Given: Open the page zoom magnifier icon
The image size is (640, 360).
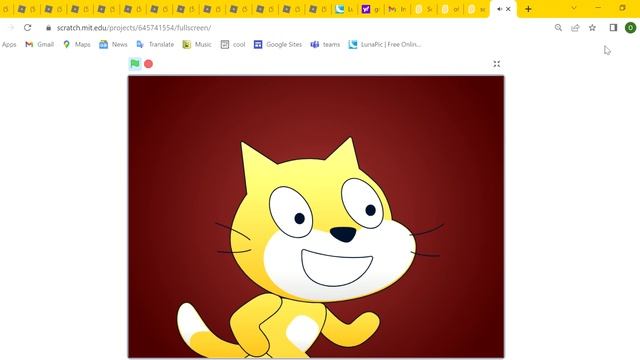Looking at the screenshot, I should [558, 28].
